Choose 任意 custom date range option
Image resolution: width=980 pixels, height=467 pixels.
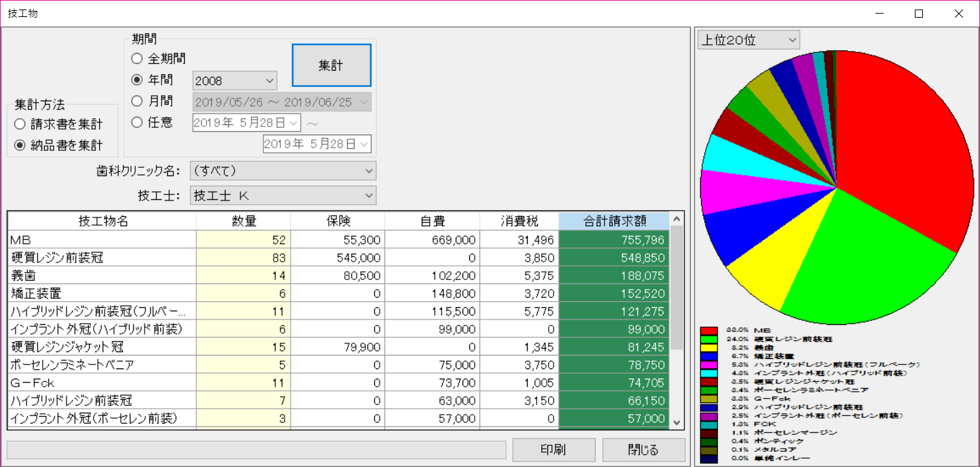point(137,122)
